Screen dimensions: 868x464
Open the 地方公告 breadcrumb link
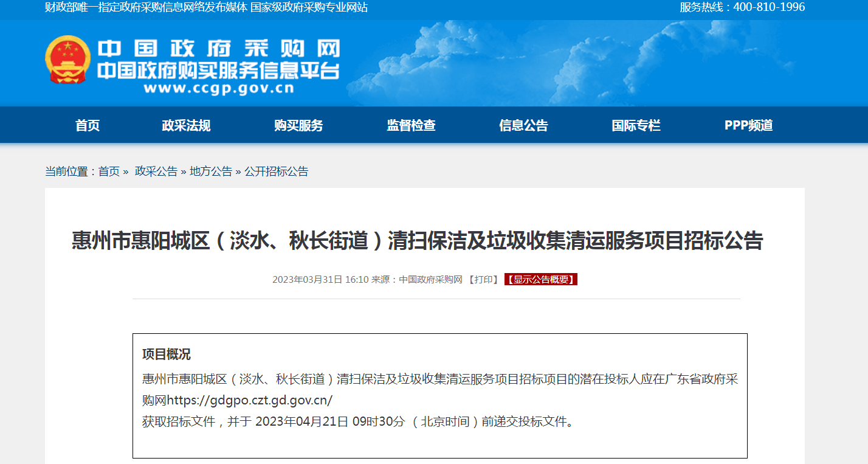pyautogui.click(x=211, y=171)
